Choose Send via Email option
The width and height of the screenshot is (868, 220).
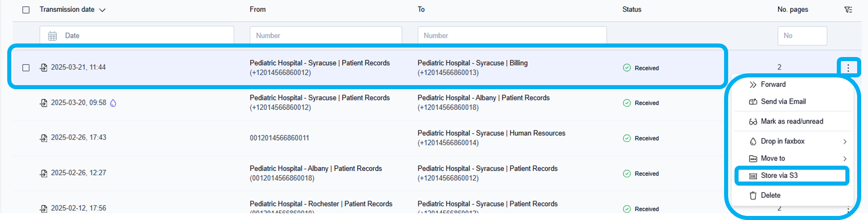click(x=783, y=102)
